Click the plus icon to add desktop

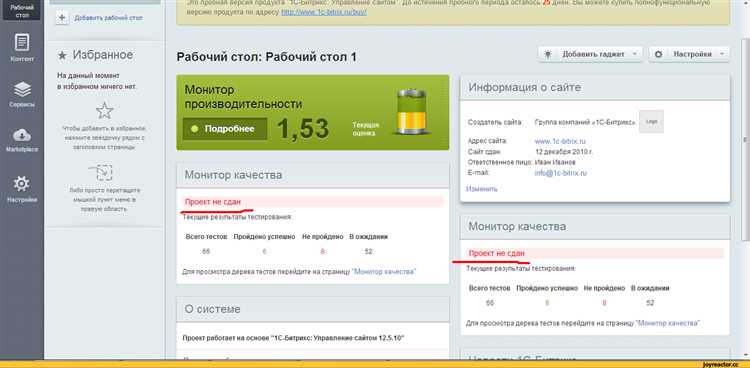(x=62, y=18)
